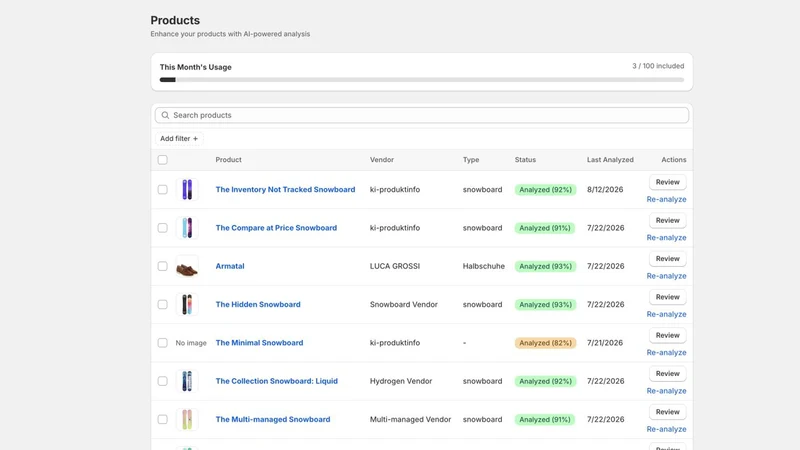Viewport: 800px width, 450px height.
Task: Focus the Search products field
Action: point(422,115)
